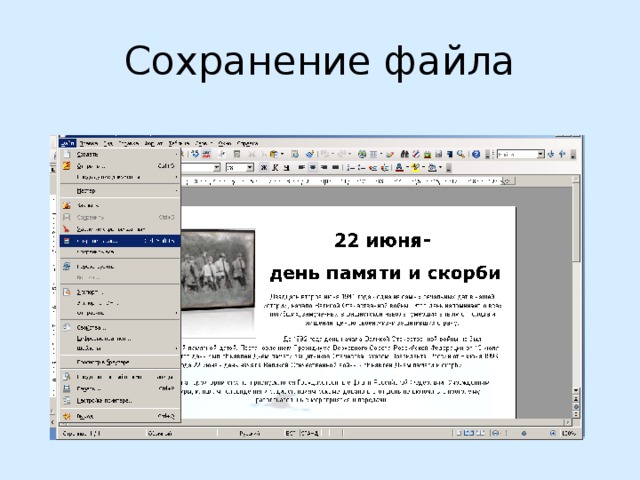Click the decrease indent icon
The width and height of the screenshot is (640, 480).
[x=373, y=168]
